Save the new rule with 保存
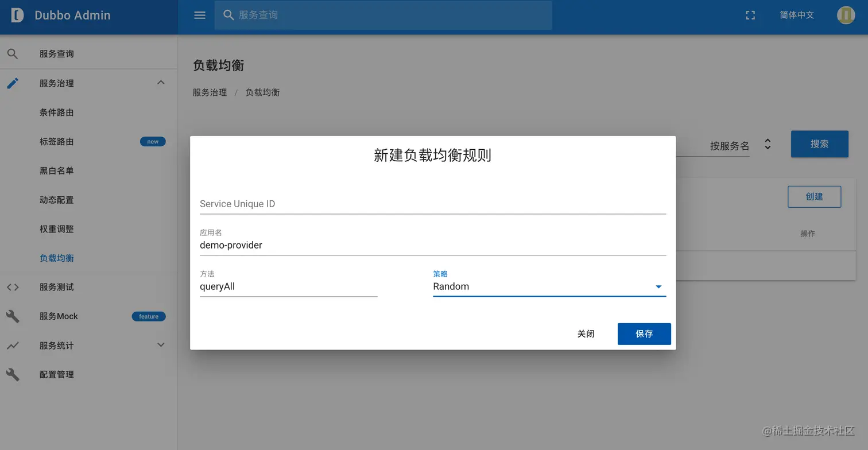This screenshot has width=868, height=450. coord(644,334)
